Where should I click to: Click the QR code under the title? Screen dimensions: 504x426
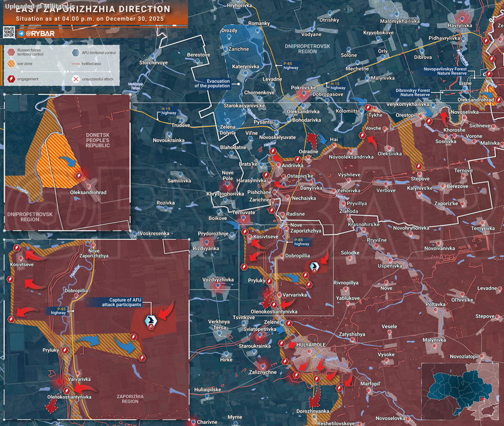click(9, 32)
